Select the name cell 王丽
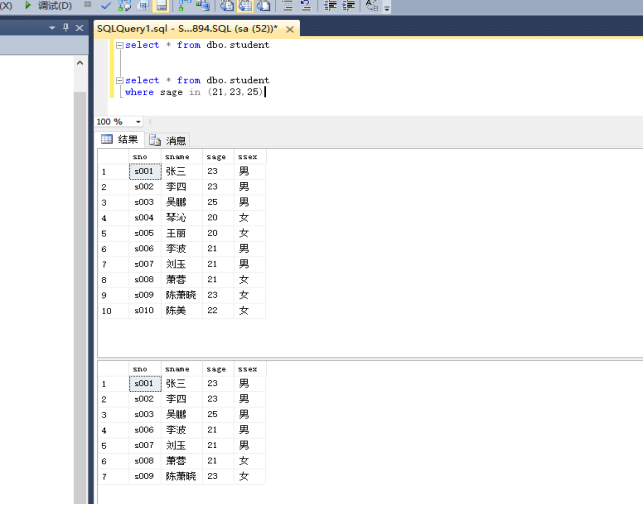Image resolution: width=643 pixels, height=505 pixels. pos(182,233)
